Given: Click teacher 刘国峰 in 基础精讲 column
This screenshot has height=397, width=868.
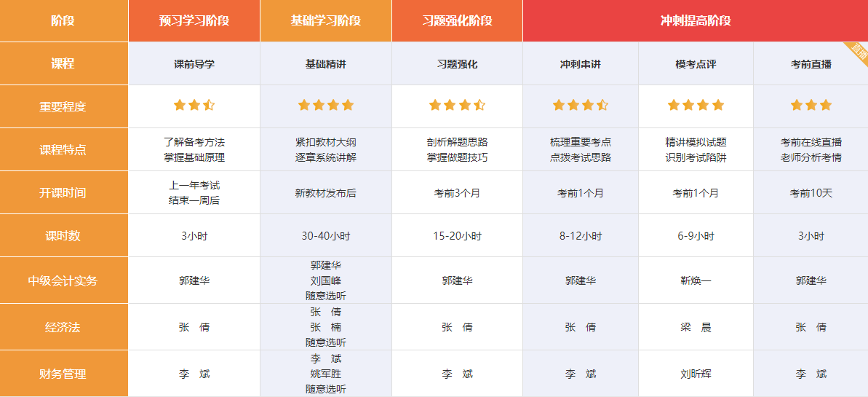Looking at the screenshot, I should pos(325,280).
